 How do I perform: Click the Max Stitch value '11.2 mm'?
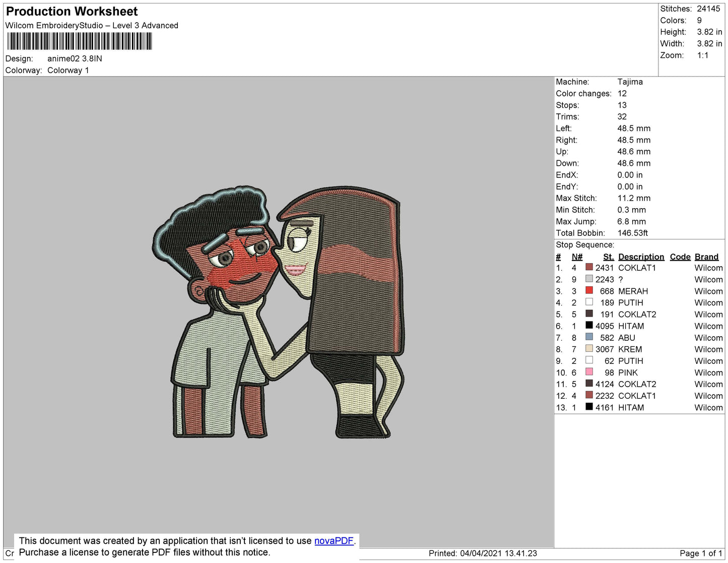click(x=634, y=198)
